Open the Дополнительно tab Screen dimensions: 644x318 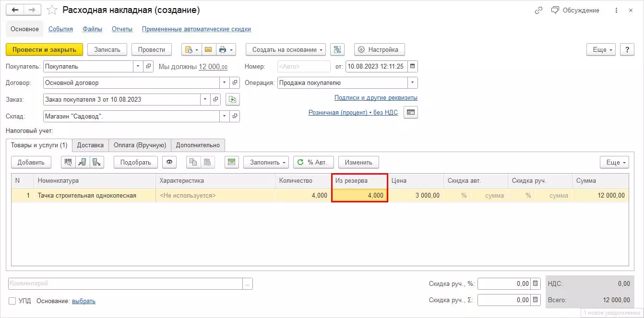pos(198,145)
